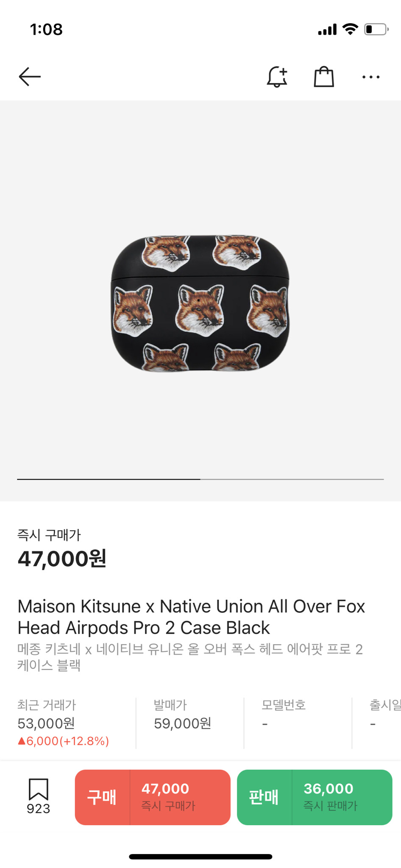
Task: Tap the large 47,000원 instant buy price
Action: (x=62, y=559)
